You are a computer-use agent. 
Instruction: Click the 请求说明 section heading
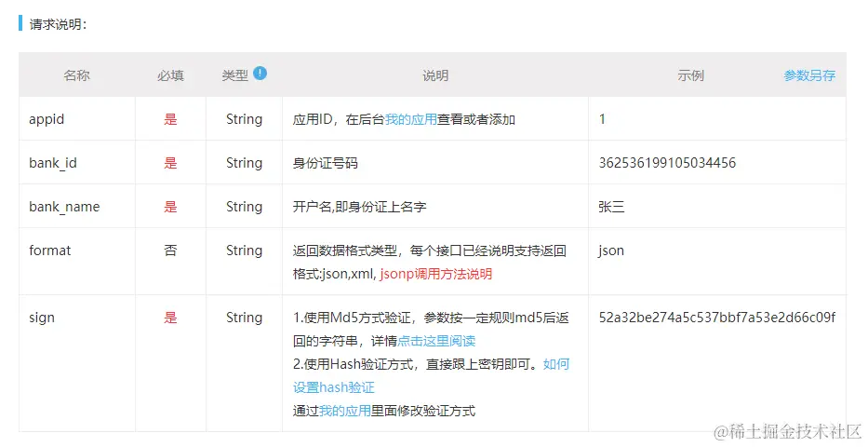coord(58,24)
